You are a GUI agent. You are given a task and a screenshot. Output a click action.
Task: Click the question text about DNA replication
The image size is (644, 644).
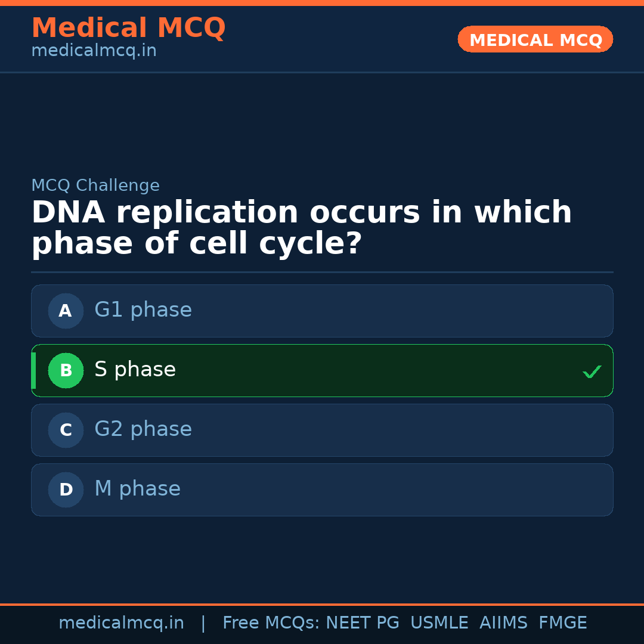[301, 227]
